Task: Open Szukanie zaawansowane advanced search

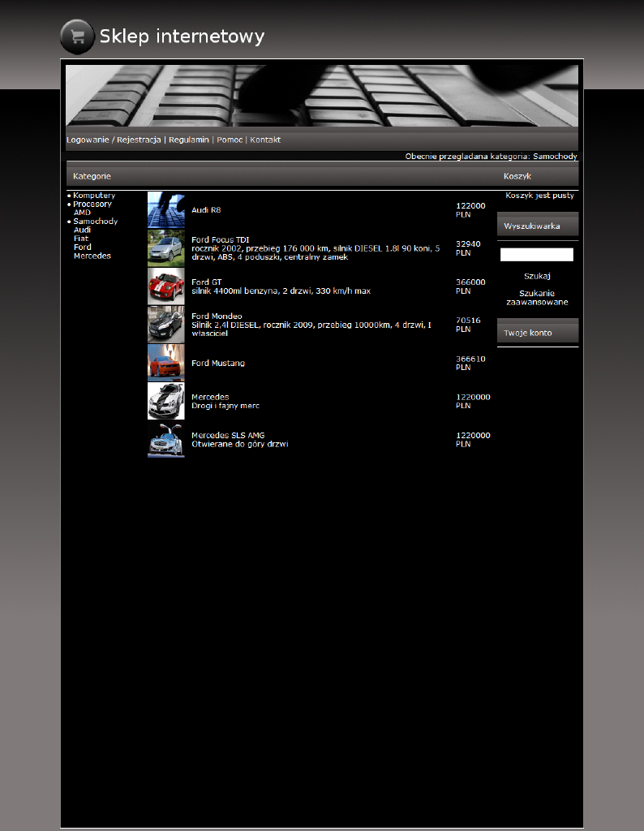Action: tap(537, 298)
